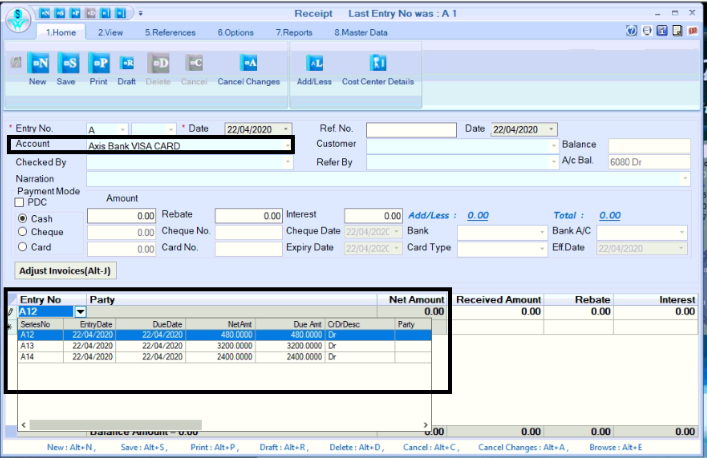Select the A12 row in dropdown list

tap(225, 335)
